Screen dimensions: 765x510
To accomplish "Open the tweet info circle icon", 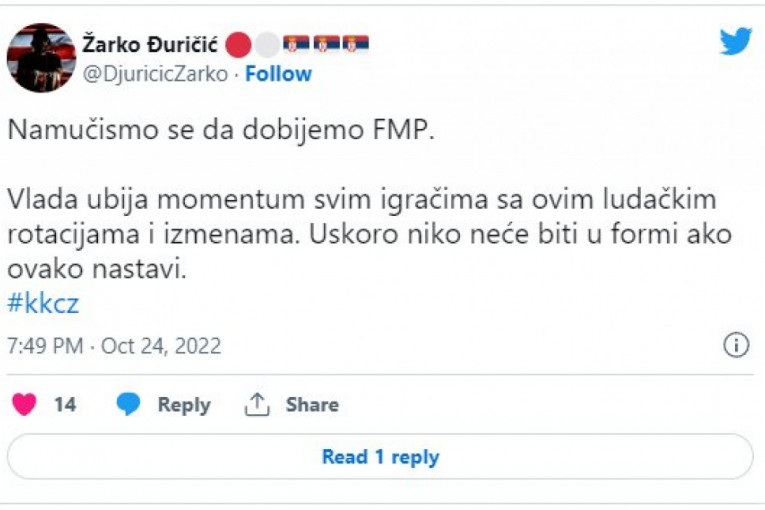I will tap(736, 346).
